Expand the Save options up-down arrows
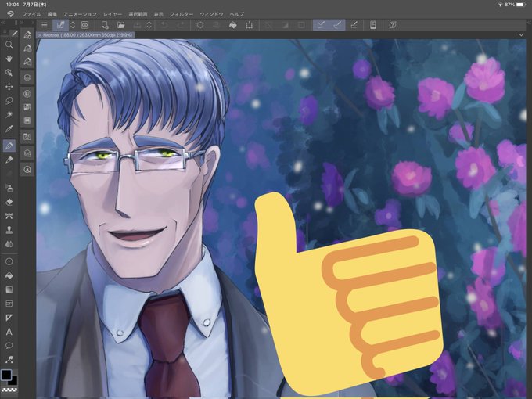532x399 pixels. pos(149,25)
